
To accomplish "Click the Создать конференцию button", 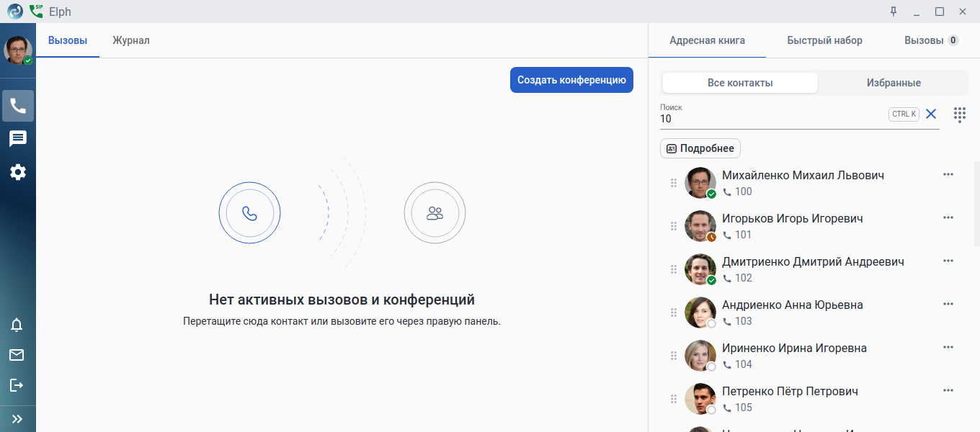I will point(571,80).
